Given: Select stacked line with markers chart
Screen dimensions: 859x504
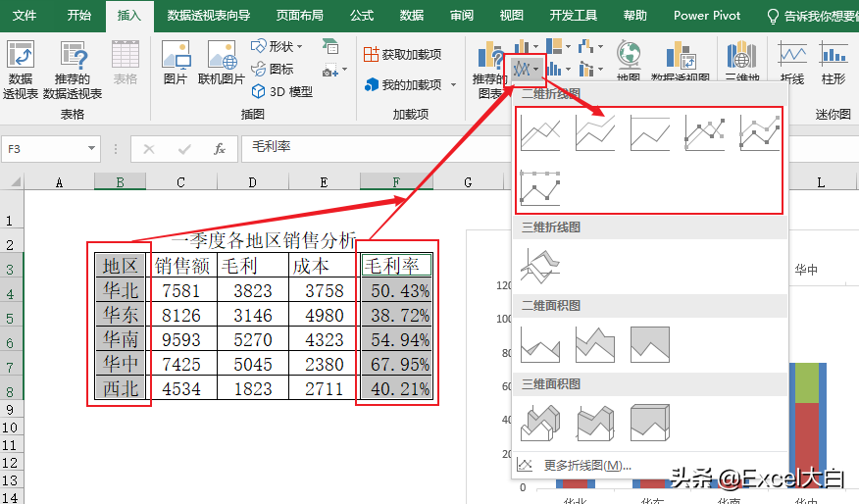Looking at the screenshot, I should point(759,132).
